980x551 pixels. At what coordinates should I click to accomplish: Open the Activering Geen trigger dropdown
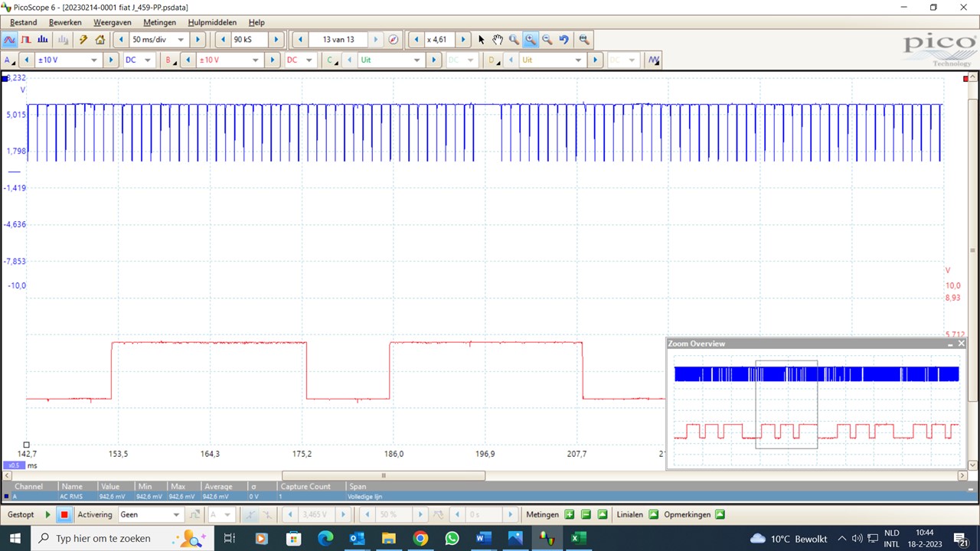176,515
